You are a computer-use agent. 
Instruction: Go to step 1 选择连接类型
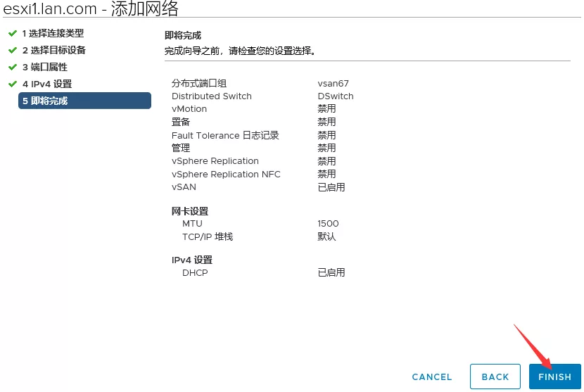coord(53,33)
